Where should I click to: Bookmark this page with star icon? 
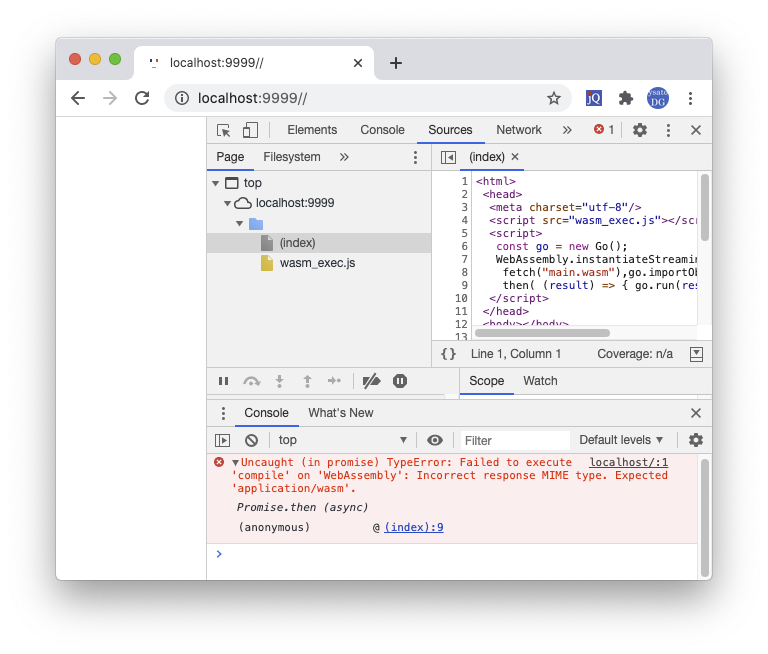click(x=554, y=98)
